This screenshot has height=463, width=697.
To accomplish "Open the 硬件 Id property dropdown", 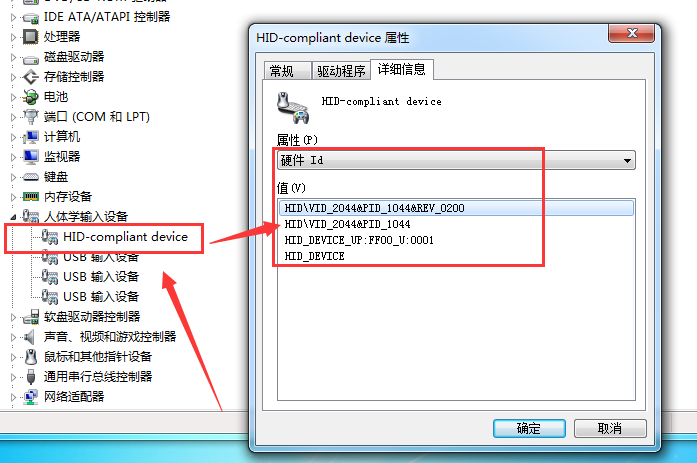I will 456,160.
